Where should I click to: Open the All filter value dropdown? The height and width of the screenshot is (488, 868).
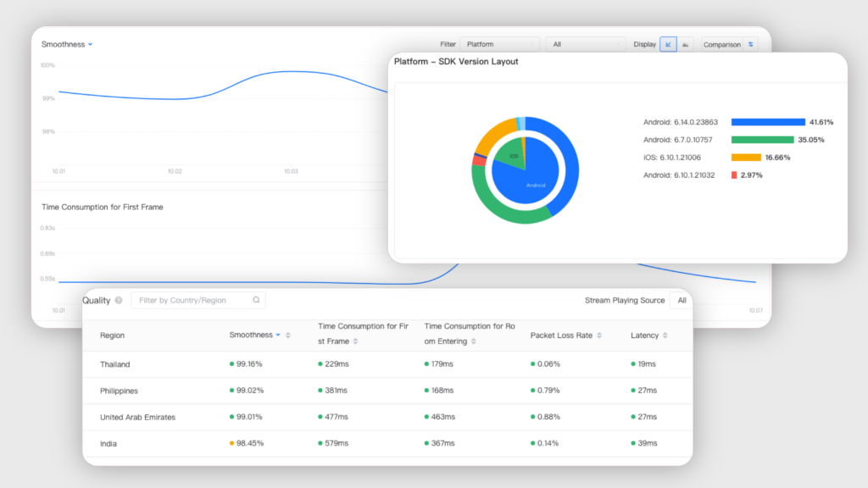(x=586, y=44)
